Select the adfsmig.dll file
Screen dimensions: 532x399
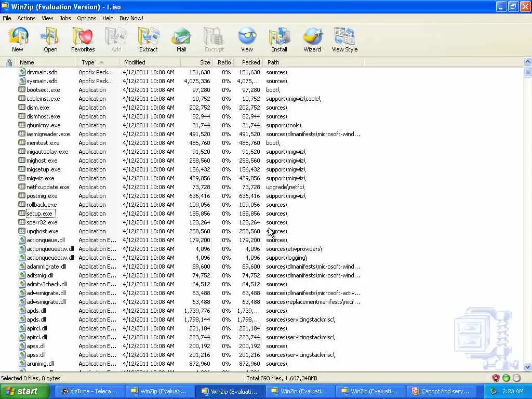click(x=40, y=275)
